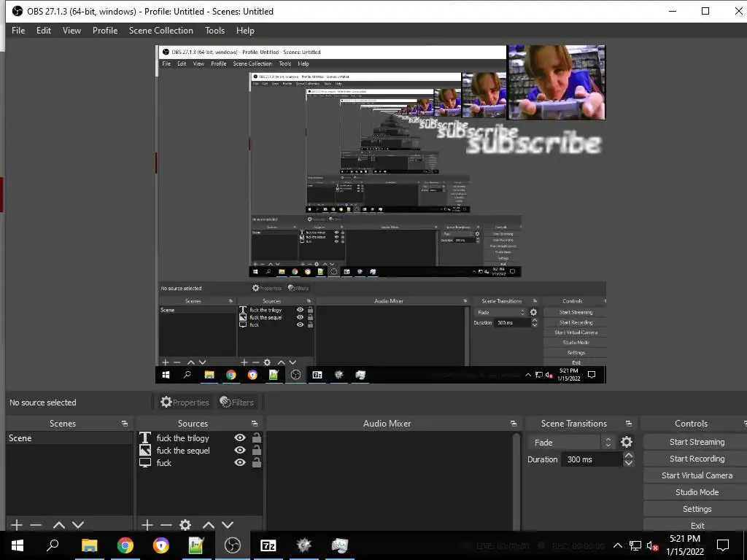Undock the Audio Mixer panel
The height and width of the screenshot is (560, 747).
point(513,424)
